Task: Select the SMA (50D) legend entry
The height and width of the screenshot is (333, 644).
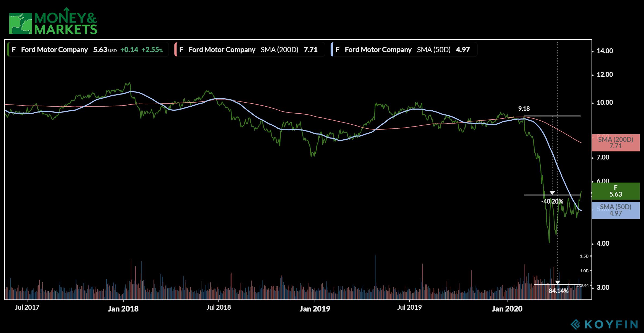Action: pyautogui.click(x=404, y=50)
